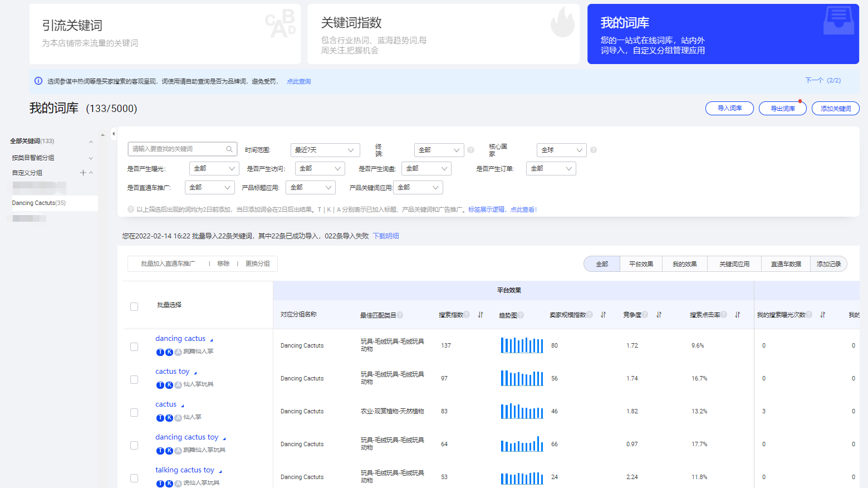Check the select-all checkbox in 批量选择 header

click(134, 306)
